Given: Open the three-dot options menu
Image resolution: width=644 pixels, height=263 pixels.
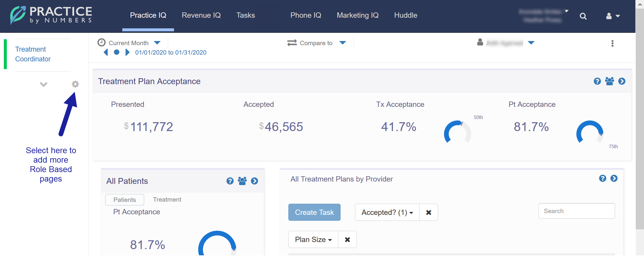Looking at the screenshot, I should click(x=612, y=43).
